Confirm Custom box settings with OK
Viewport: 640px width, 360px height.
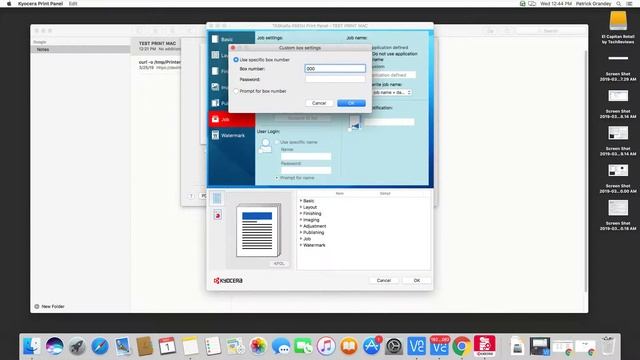click(x=351, y=103)
